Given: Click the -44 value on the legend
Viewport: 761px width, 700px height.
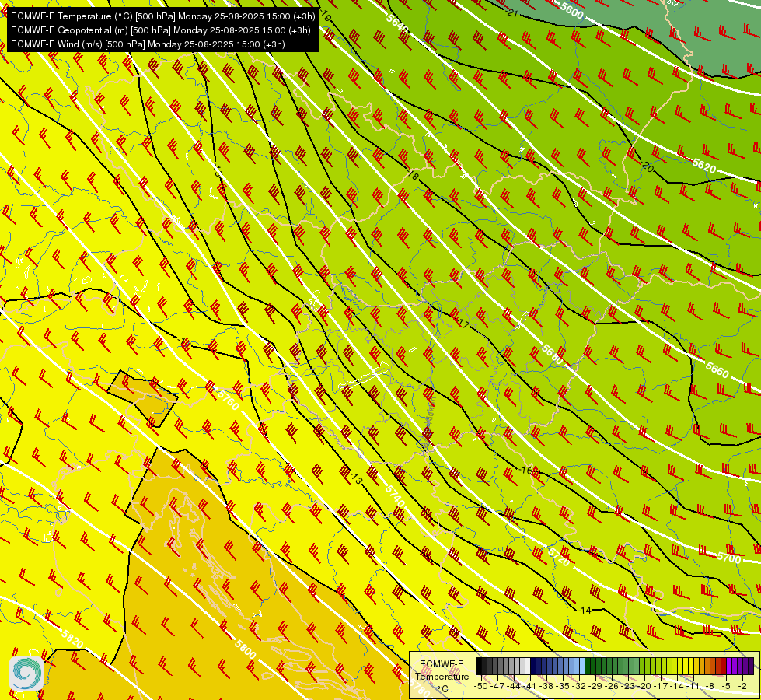Looking at the screenshot, I should point(514,686).
